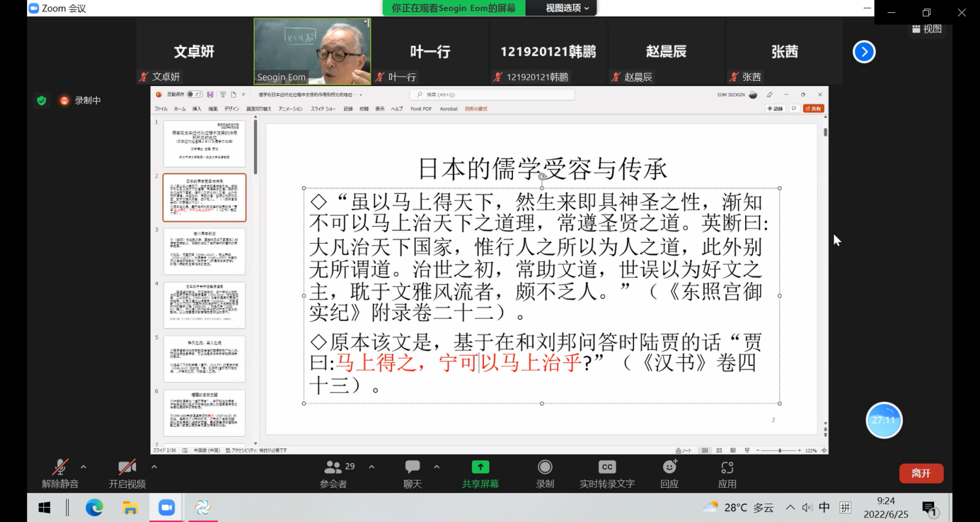Click the green encryption shield icon
Image resolution: width=980 pixels, height=522 pixels.
point(41,100)
